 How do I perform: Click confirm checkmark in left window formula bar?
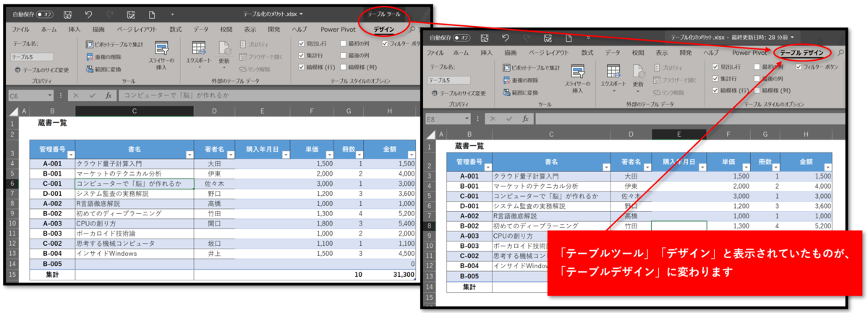[92, 95]
